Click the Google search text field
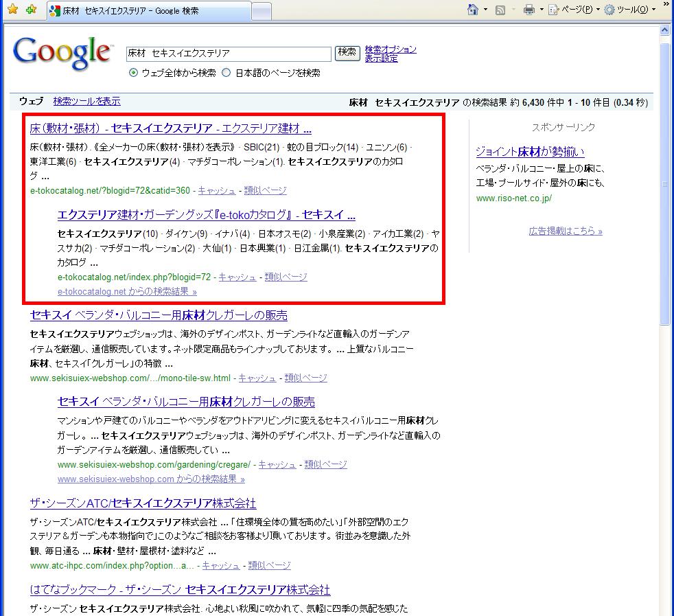 [229, 54]
